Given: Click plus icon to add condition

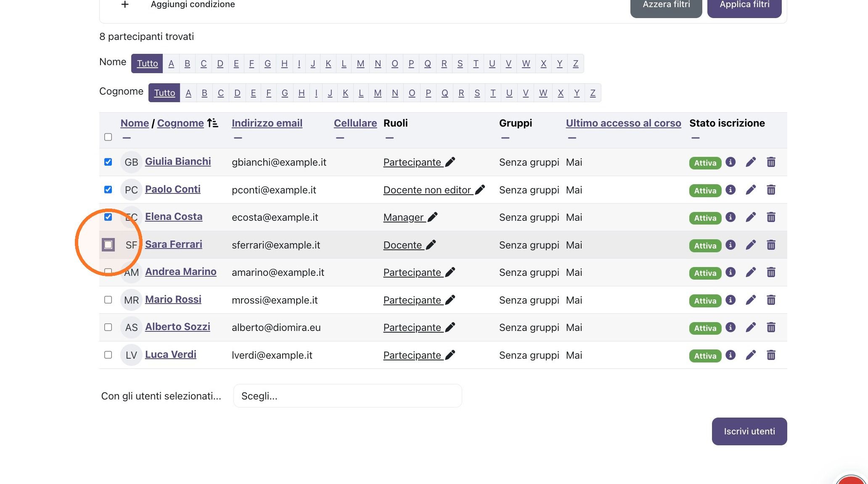Looking at the screenshot, I should tap(125, 4).
